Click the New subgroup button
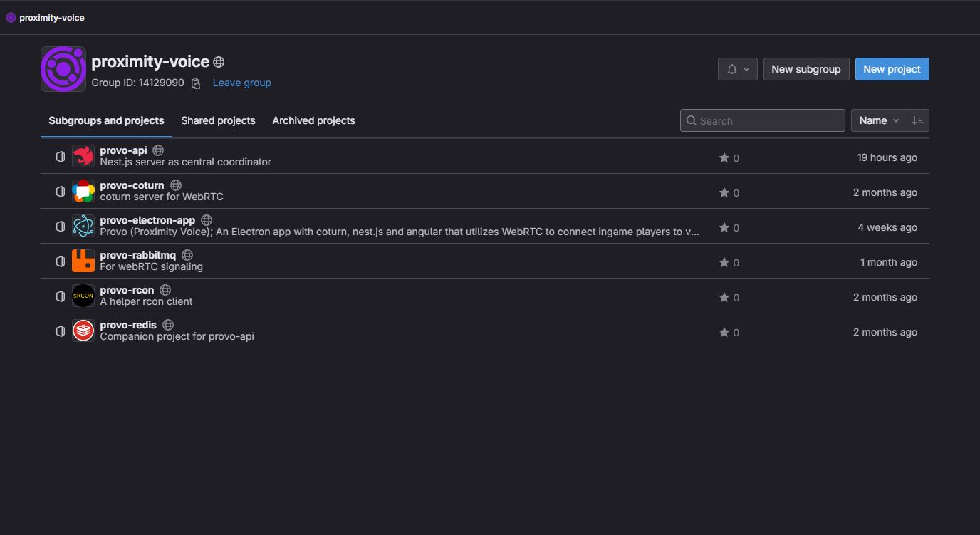The height and width of the screenshot is (535, 980). pyautogui.click(x=806, y=69)
